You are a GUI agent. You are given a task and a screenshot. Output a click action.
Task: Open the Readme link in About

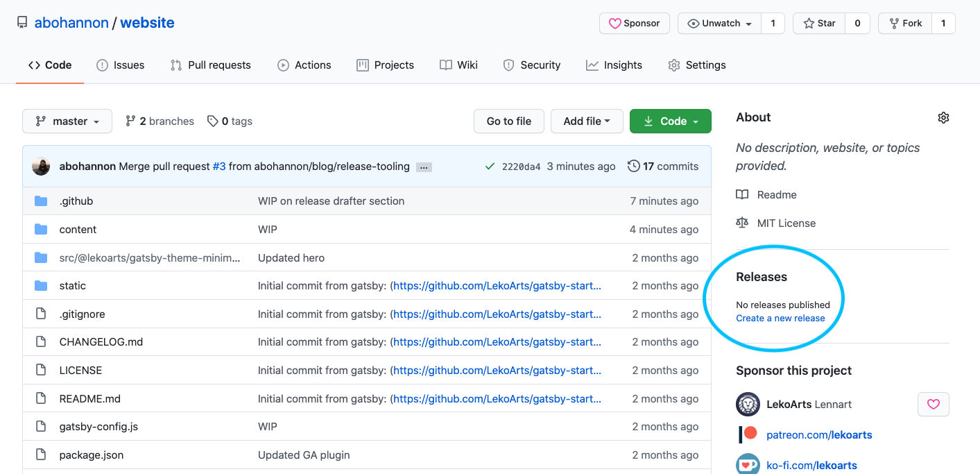pos(766,194)
